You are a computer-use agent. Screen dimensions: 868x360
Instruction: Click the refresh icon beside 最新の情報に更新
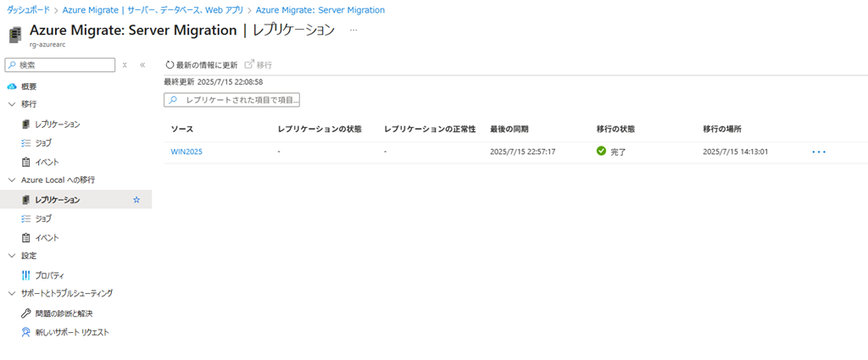click(170, 65)
